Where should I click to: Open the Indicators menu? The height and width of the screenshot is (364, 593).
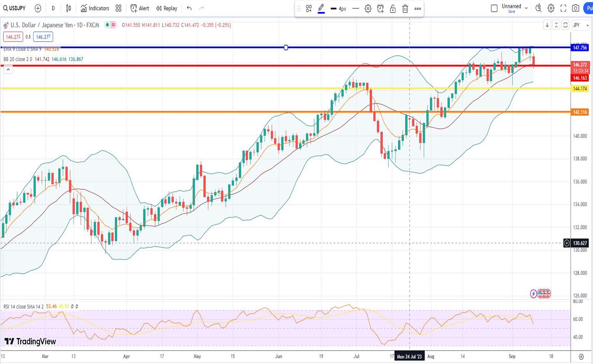(x=95, y=8)
